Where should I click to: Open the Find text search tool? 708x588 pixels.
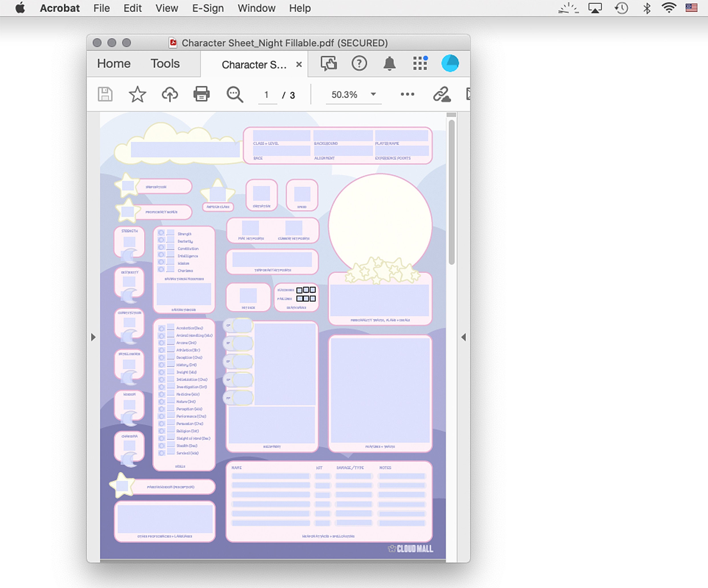234,95
